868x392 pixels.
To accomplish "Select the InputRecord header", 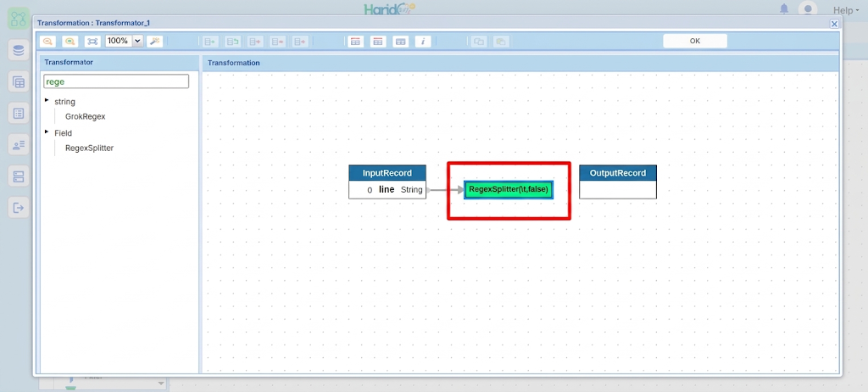I will 387,173.
